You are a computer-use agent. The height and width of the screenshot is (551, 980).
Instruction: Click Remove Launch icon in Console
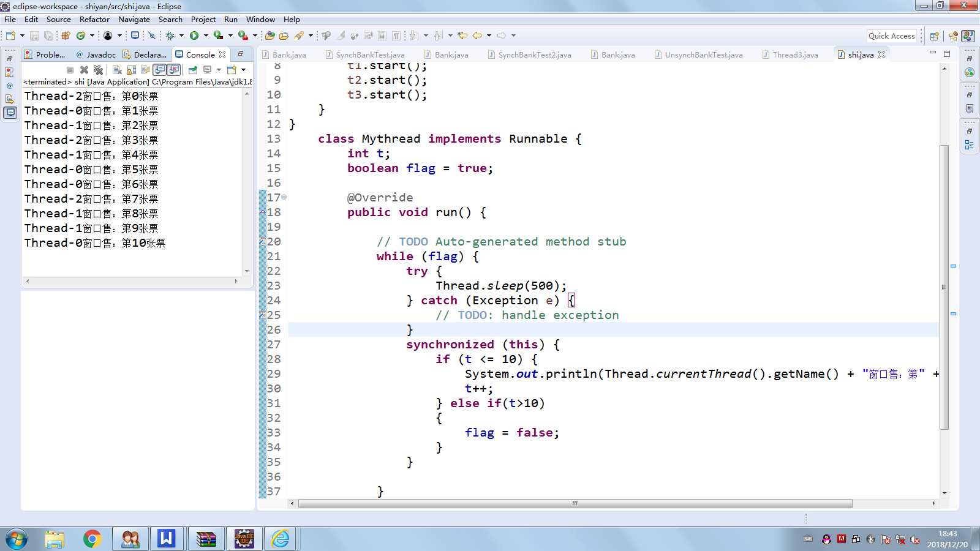(84, 70)
